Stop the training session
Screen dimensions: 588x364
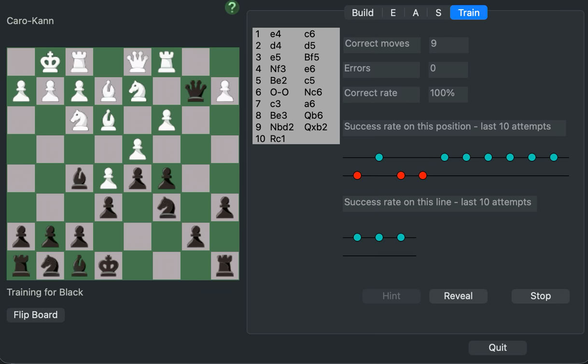click(x=540, y=296)
